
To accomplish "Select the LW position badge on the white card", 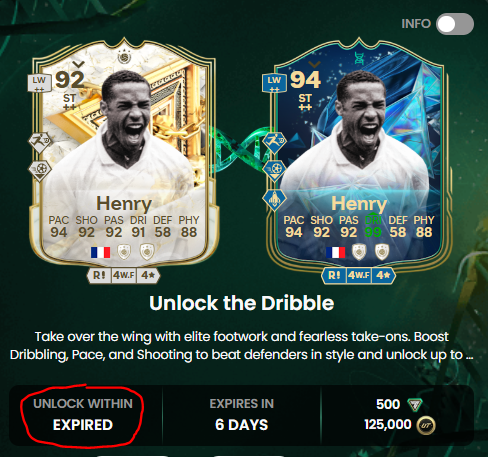I will click(x=39, y=83).
